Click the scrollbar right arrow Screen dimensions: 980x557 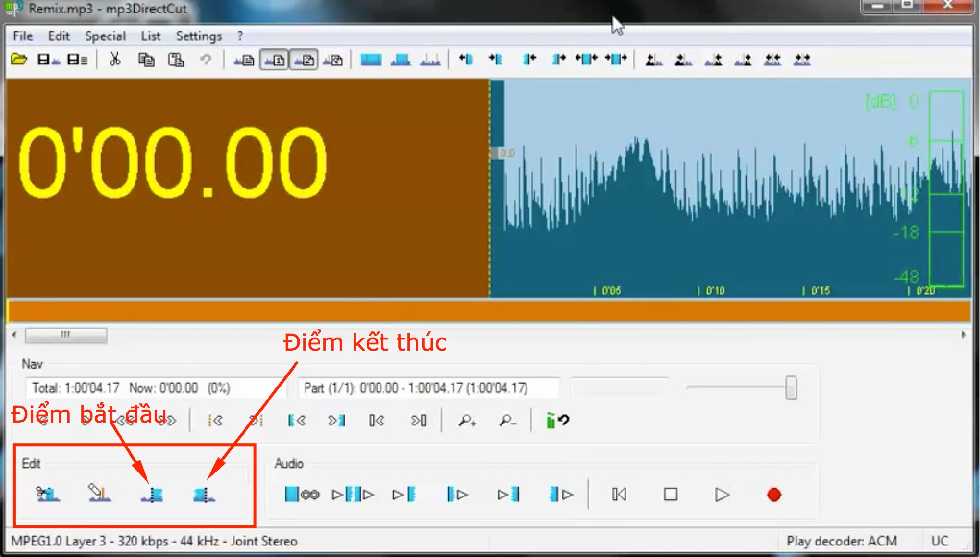tap(963, 335)
